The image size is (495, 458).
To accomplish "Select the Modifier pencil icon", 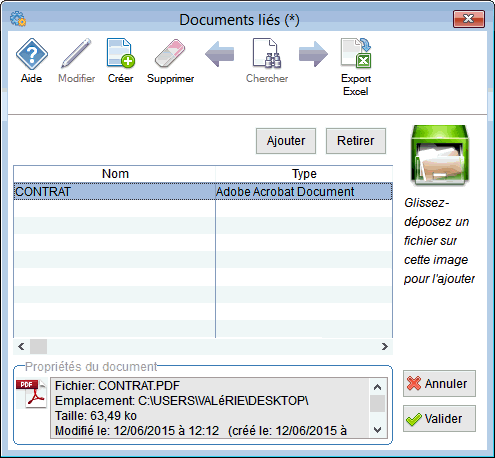I will [x=76, y=53].
